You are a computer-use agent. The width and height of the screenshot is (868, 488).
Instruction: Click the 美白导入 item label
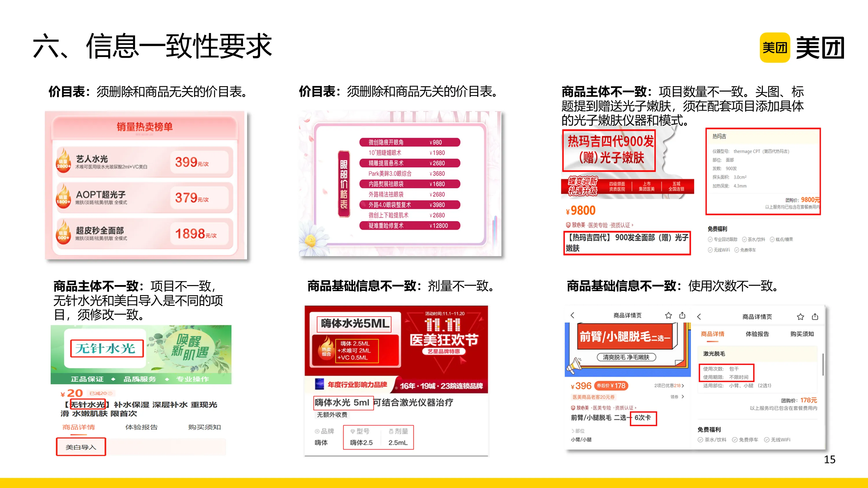tap(81, 447)
